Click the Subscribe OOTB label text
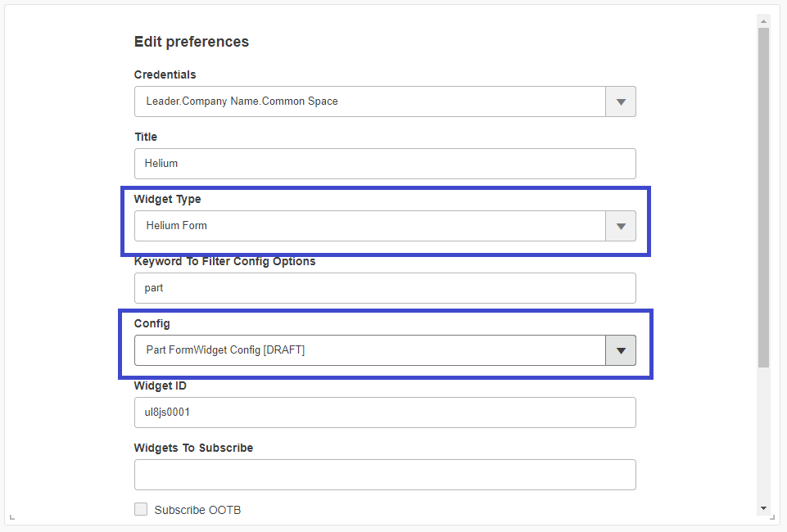The image size is (787, 532). [197, 510]
